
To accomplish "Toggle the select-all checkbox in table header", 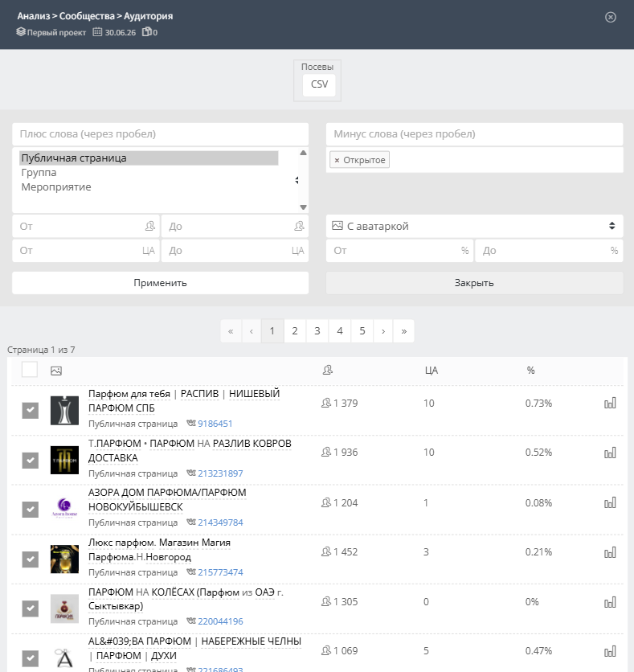I will tap(30, 370).
